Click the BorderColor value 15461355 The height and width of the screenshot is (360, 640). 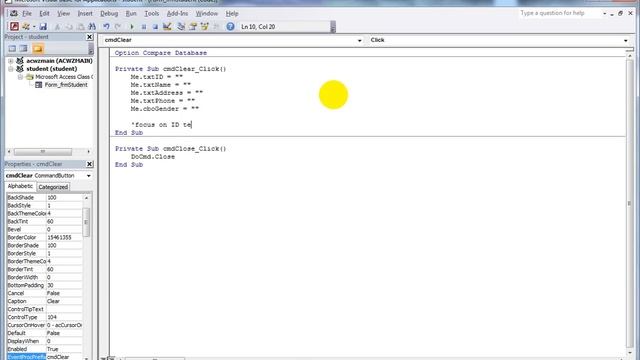coord(64,238)
